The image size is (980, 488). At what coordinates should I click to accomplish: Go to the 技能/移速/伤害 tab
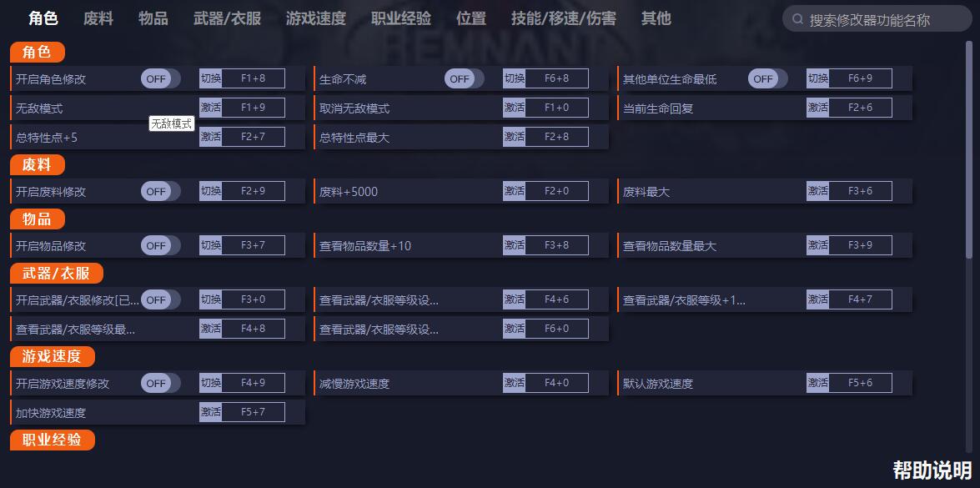pyautogui.click(x=563, y=18)
